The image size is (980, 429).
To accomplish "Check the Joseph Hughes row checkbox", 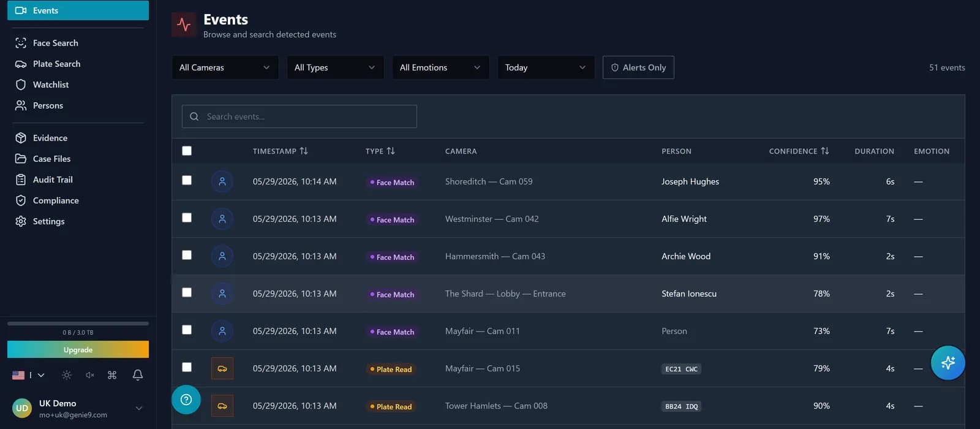I will click(x=187, y=180).
